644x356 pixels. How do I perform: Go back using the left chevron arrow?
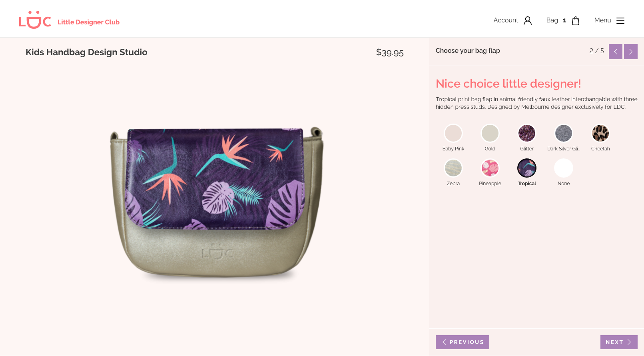pos(615,52)
